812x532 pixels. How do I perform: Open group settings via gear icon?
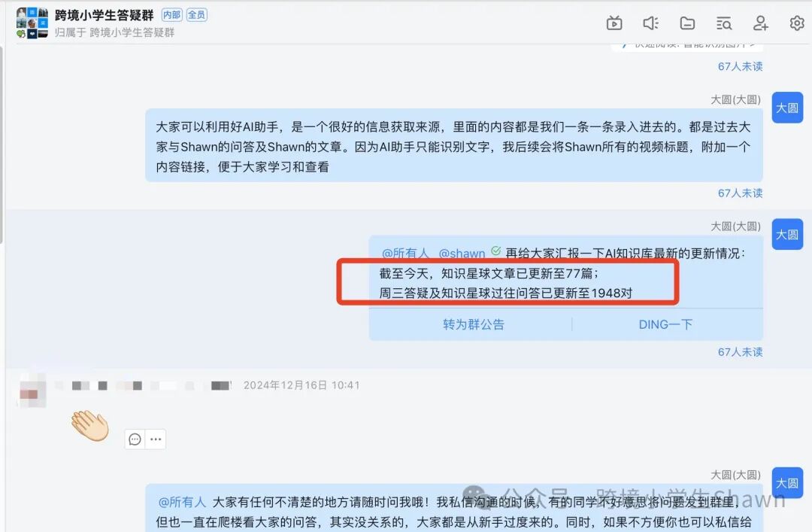click(798, 23)
